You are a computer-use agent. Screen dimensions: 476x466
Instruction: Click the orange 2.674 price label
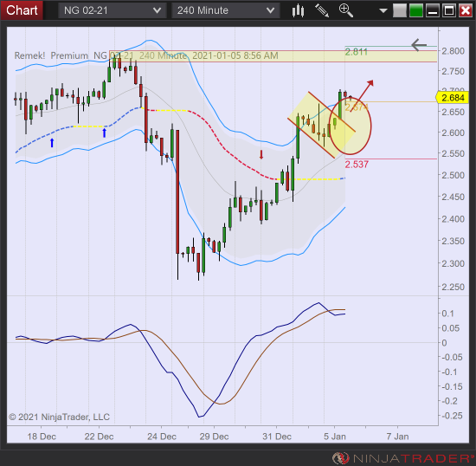point(357,107)
